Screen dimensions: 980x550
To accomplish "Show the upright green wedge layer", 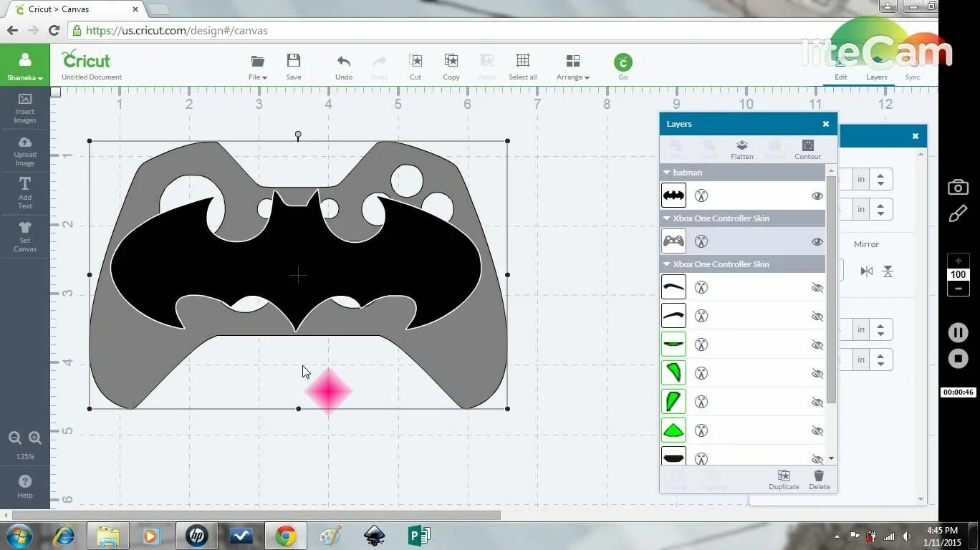I will [817, 402].
